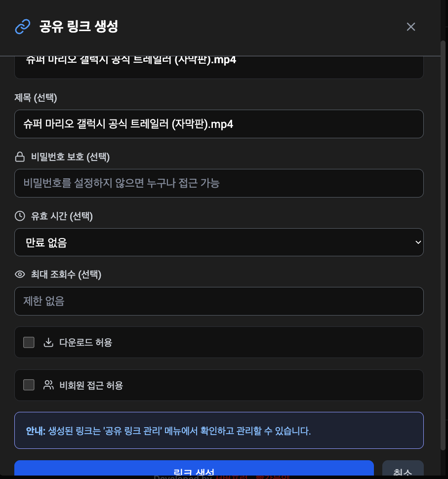Open the 만료 없음 expiration dropdown

click(219, 242)
